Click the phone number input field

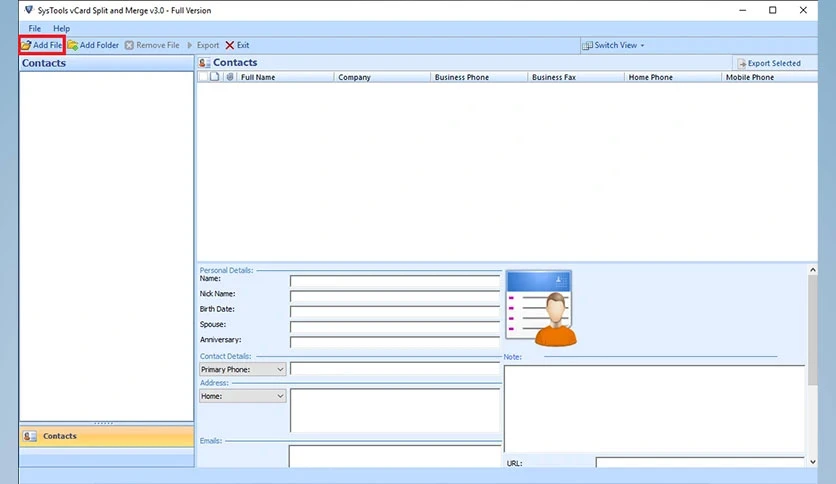tap(395, 369)
